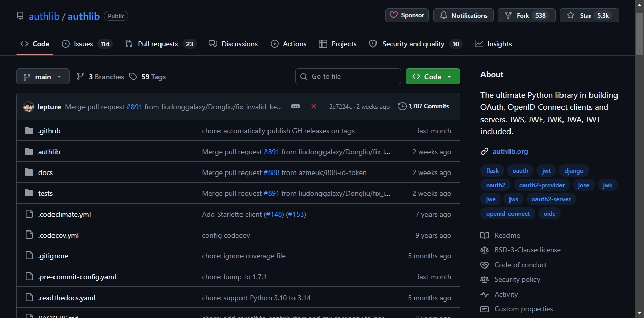Open the Insights tab
The height and width of the screenshot is (318, 644).
(493, 44)
